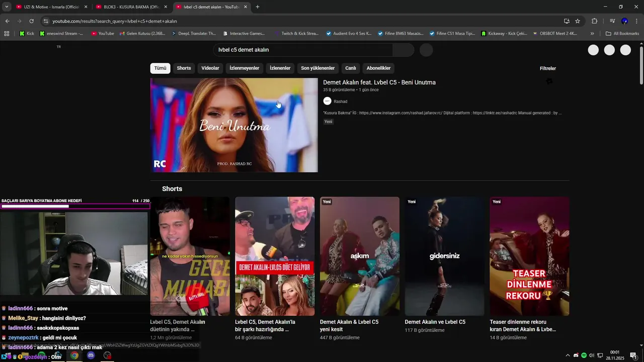
Task: Open the Filtreler filter options
Action: (x=547, y=68)
